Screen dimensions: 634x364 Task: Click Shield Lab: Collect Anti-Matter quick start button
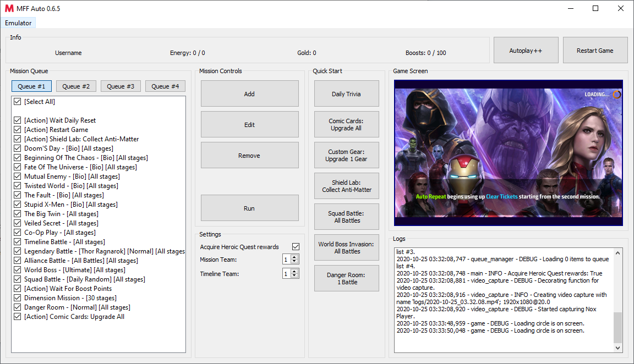pos(347,186)
